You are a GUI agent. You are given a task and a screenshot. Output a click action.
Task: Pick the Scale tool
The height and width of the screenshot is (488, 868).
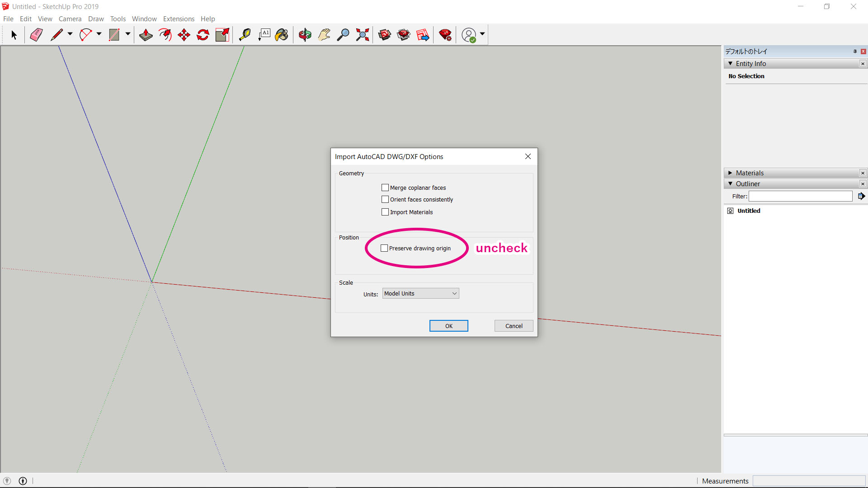click(222, 35)
